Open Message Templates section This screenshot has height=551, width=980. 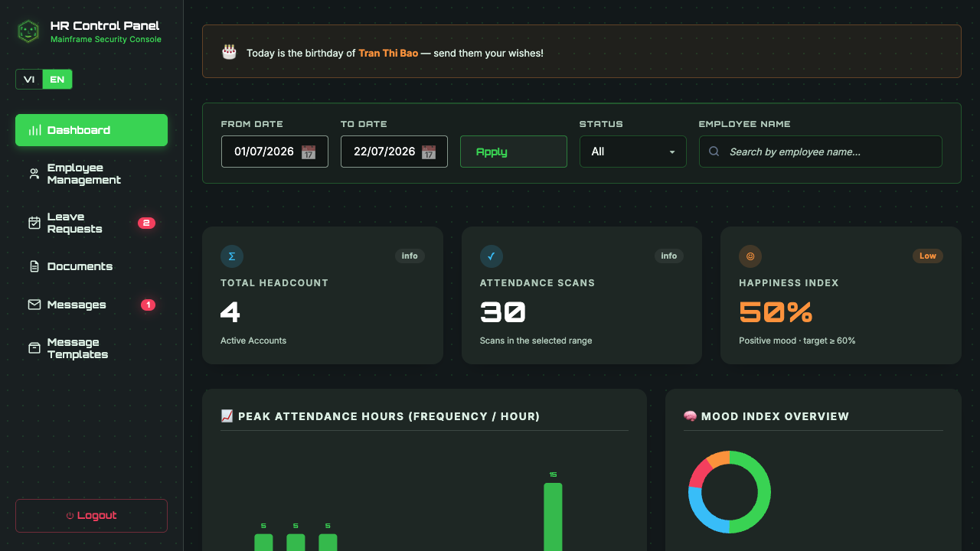point(91,348)
